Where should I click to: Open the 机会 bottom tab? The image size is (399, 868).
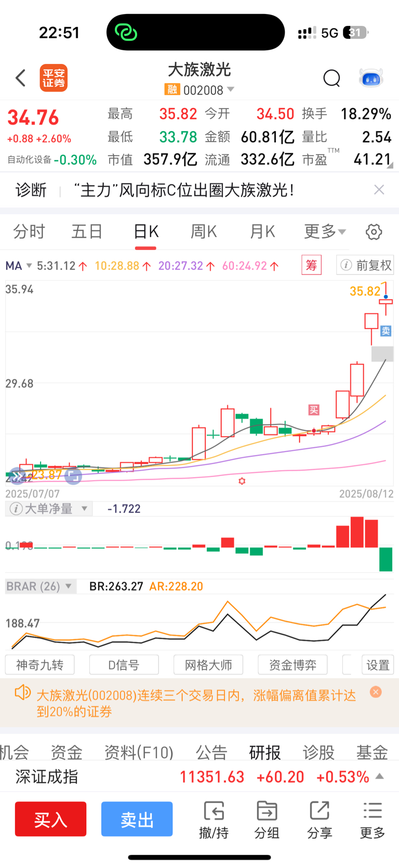(x=14, y=752)
